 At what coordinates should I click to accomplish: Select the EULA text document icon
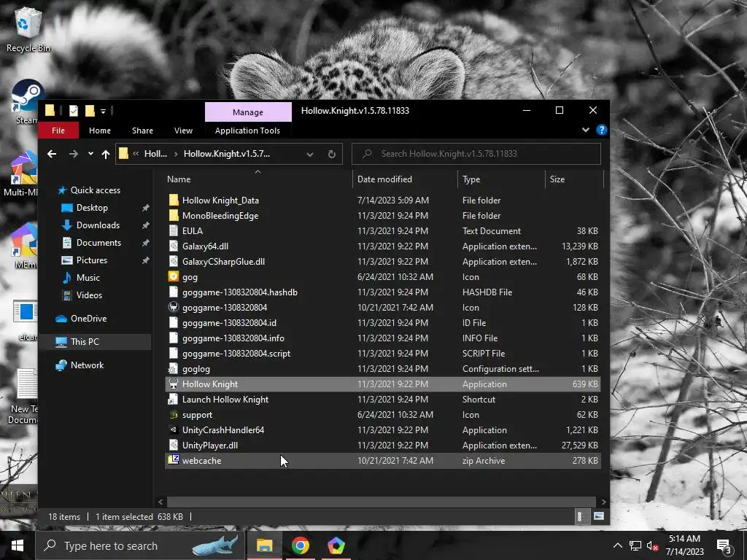point(174,231)
